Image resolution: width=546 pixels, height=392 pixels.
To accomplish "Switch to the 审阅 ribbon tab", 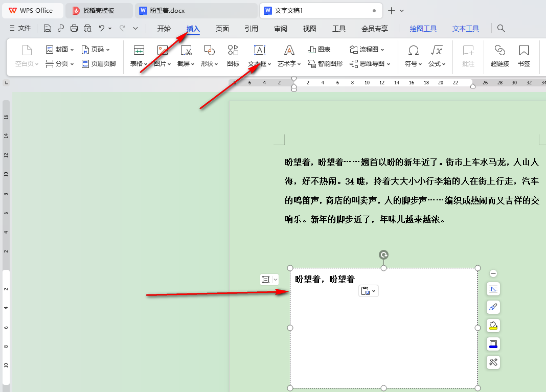I will 280,29.
